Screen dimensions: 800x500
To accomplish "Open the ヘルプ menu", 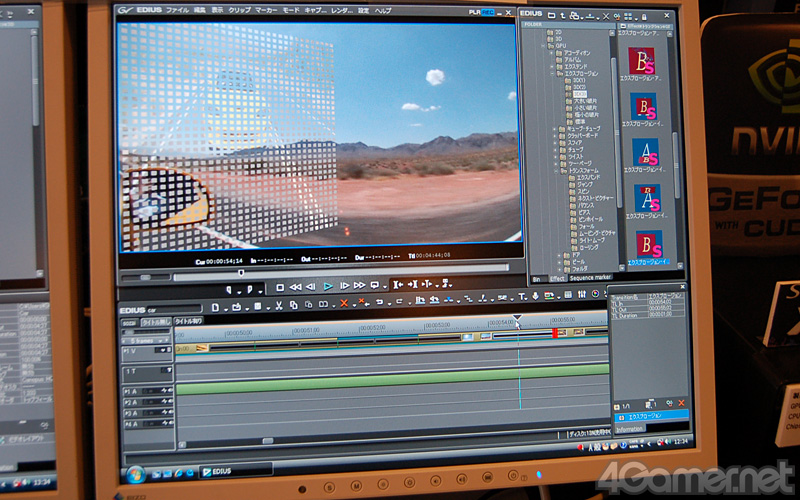I will coord(383,11).
